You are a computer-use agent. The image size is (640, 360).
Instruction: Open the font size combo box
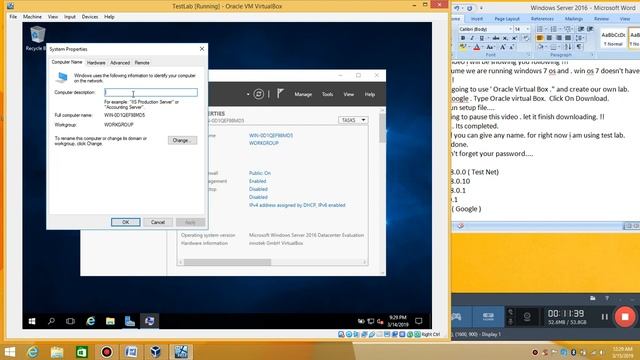click(x=522, y=29)
